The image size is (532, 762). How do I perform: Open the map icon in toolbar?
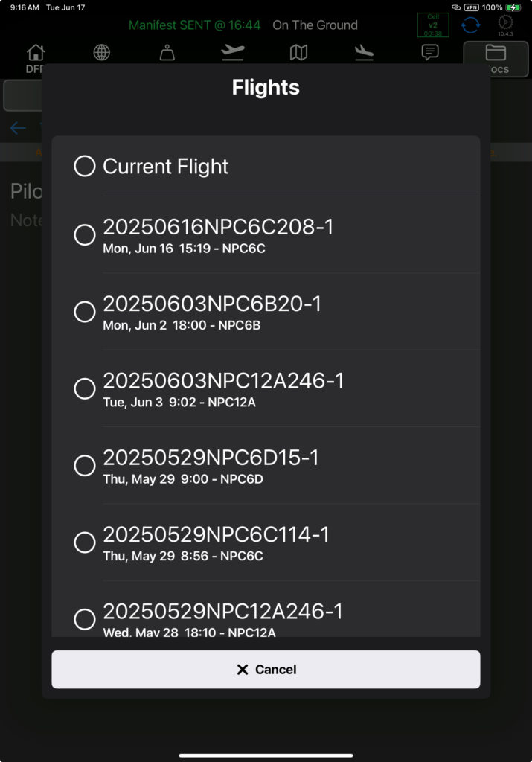pyautogui.click(x=299, y=53)
